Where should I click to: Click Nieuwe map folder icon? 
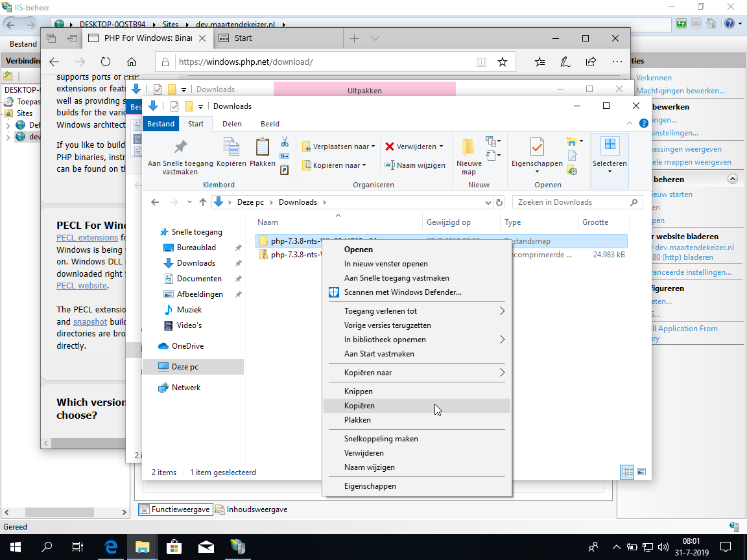pos(468,146)
